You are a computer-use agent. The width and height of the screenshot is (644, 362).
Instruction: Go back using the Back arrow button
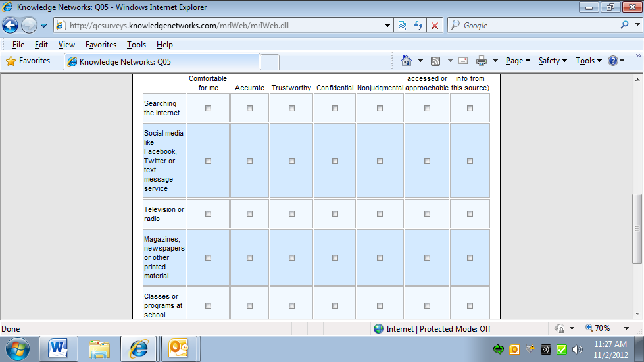[x=10, y=26]
